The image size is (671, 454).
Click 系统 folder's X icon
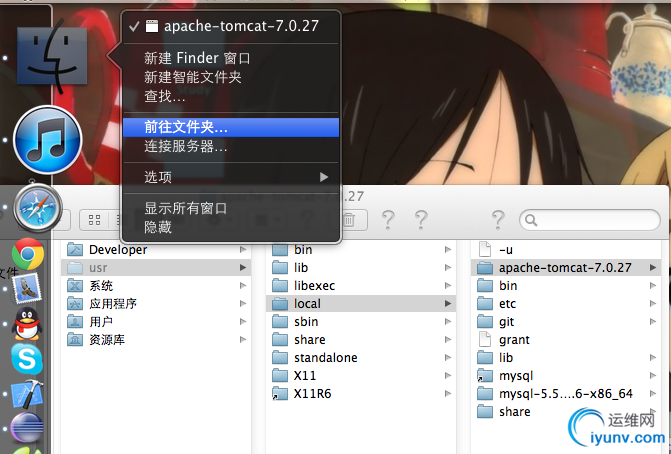(x=75, y=285)
